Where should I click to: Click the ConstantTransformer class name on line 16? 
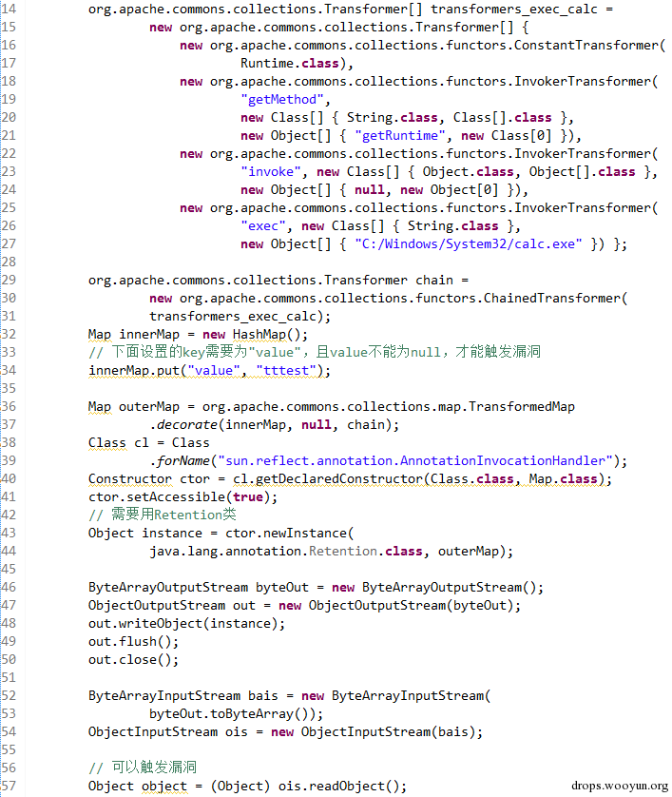pos(586,46)
